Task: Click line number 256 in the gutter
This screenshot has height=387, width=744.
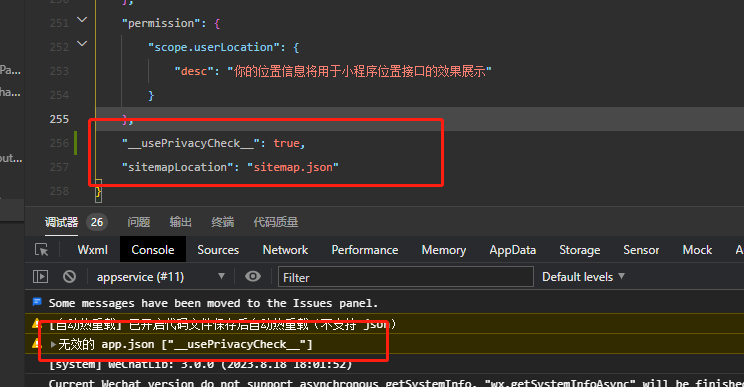Action: click(x=59, y=143)
